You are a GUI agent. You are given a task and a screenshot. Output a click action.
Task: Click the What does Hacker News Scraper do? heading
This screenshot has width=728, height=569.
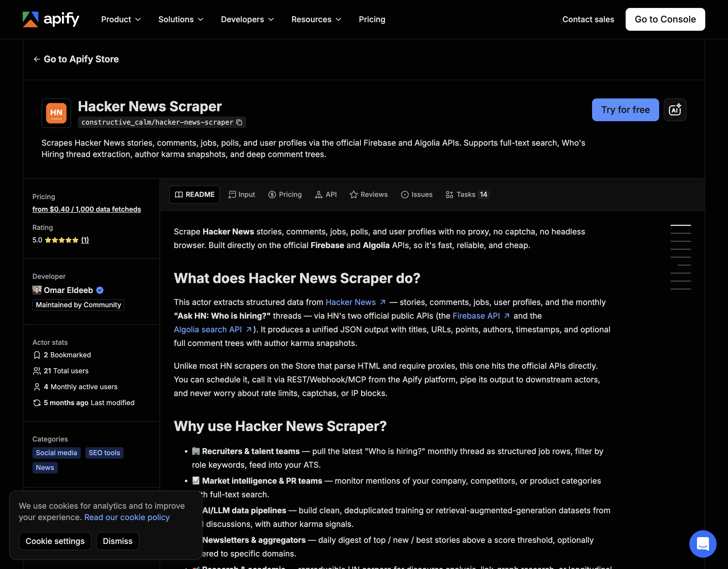pos(297,278)
